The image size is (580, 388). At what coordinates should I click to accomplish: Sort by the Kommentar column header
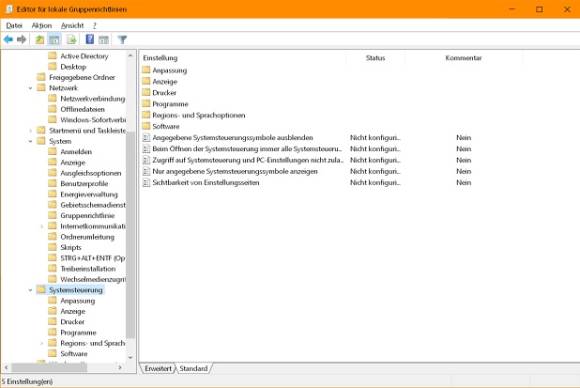[x=463, y=58]
